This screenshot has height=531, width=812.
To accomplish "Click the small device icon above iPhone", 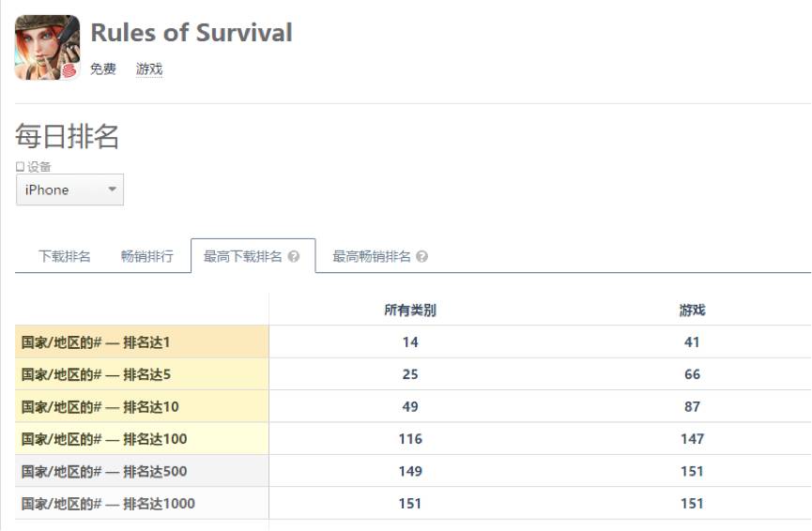I will (20, 167).
